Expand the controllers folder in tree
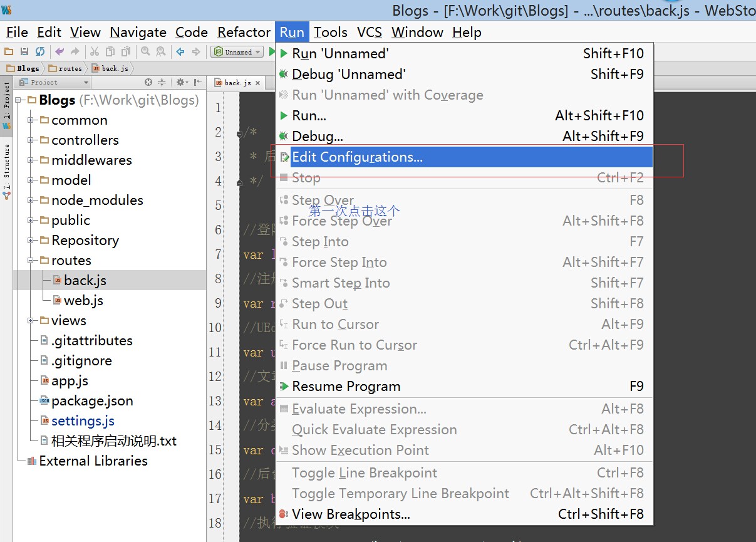 [30, 140]
